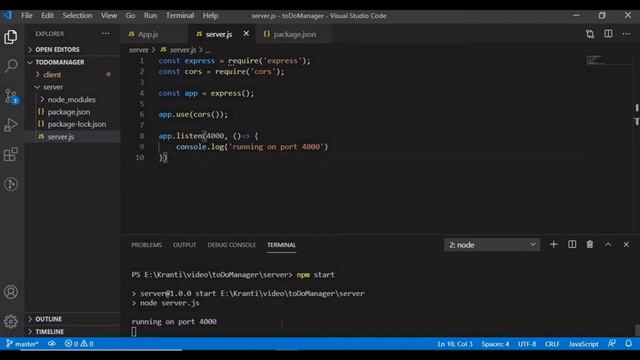Open the Extensions view
Viewport: 640px width, 360px height.
[x=11, y=154]
